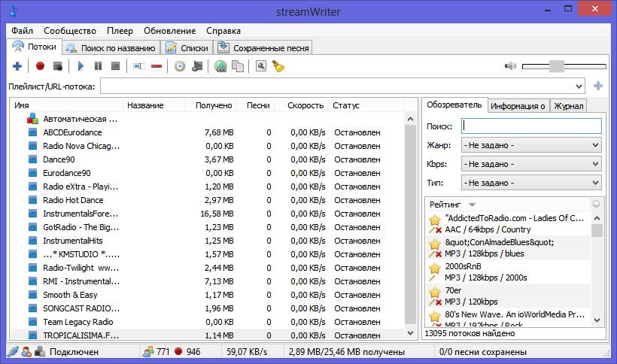The image size is (617, 364).
Task: Open the Журнал tab
Action: click(568, 106)
